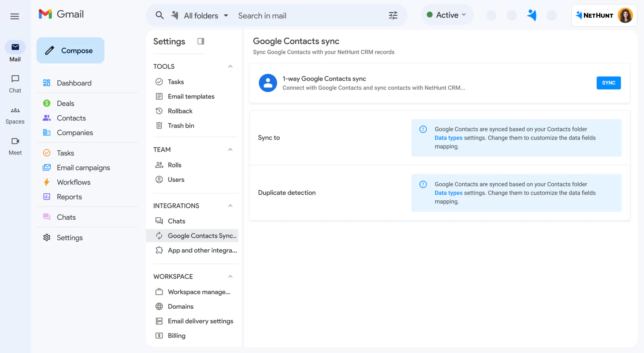Click the Workflows lightning icon
Image resolution: width=644 pixels, height=353 pixels.
(x=46, y=182)
